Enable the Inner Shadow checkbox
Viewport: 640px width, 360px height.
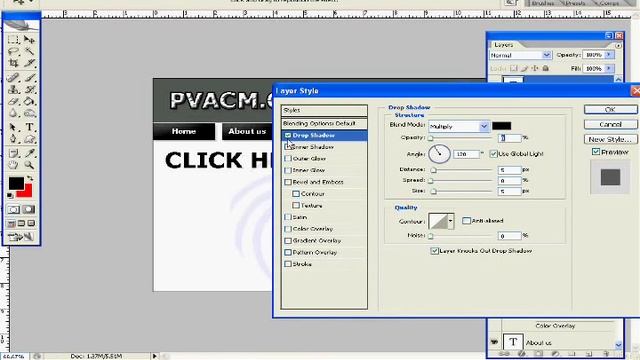[288, 147]
